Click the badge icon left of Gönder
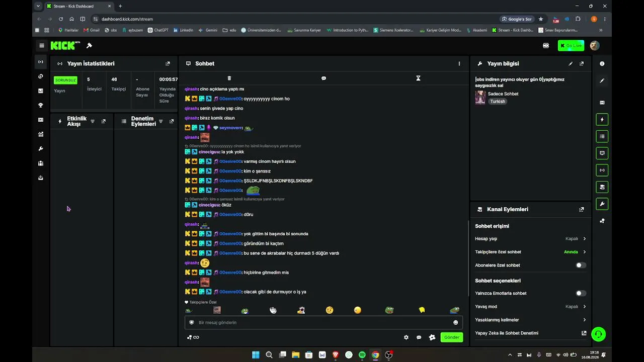This screenshot has width=644, height=362. point(432,337)
